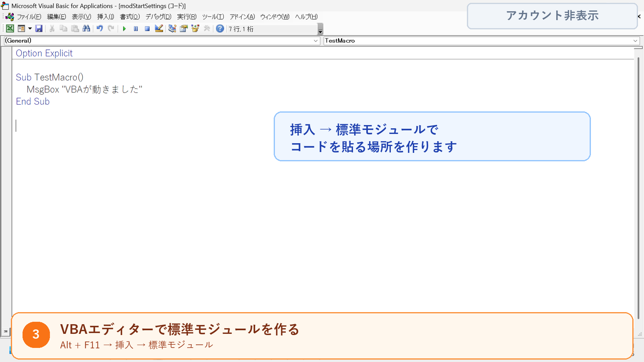Open the Toolbox icon
This screenshot has width=644, height=362.
coord(207,29)
